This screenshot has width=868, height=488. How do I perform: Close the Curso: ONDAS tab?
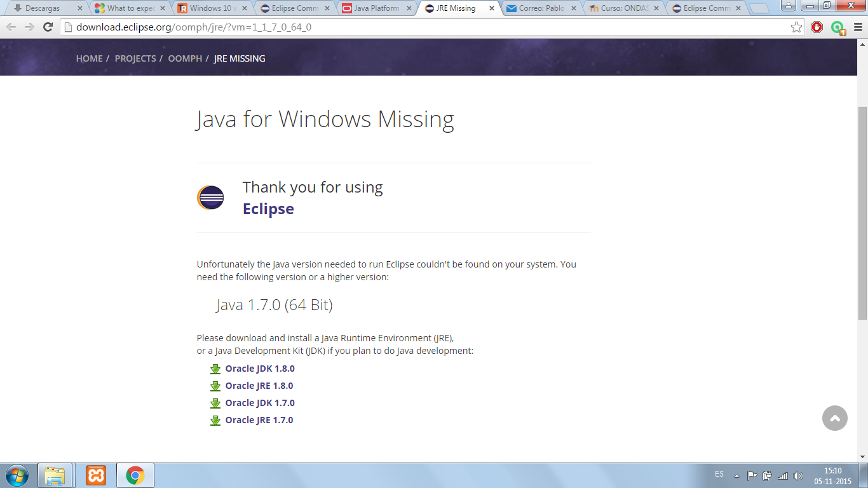656,9
